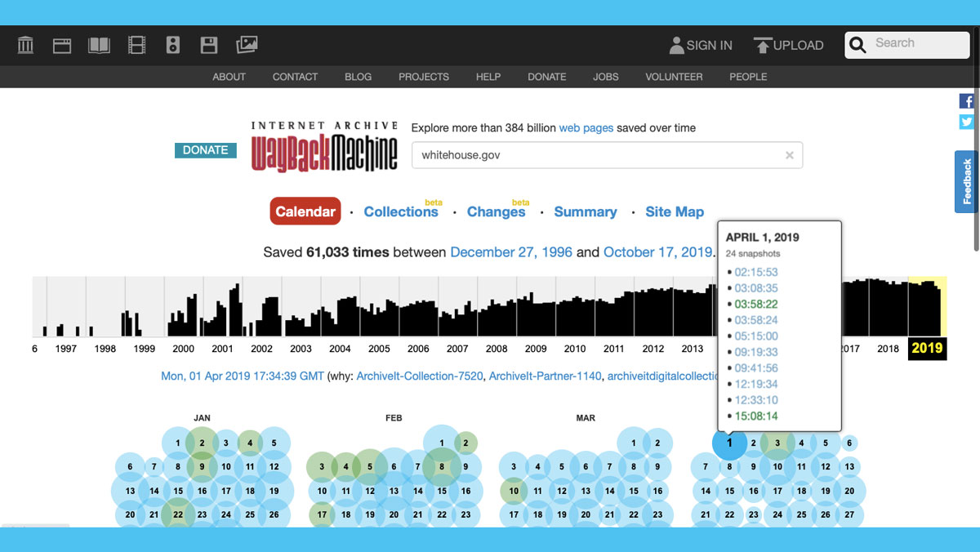Open the VOLUNTEER menu item

pyautogui.click(x=674, y=77)
